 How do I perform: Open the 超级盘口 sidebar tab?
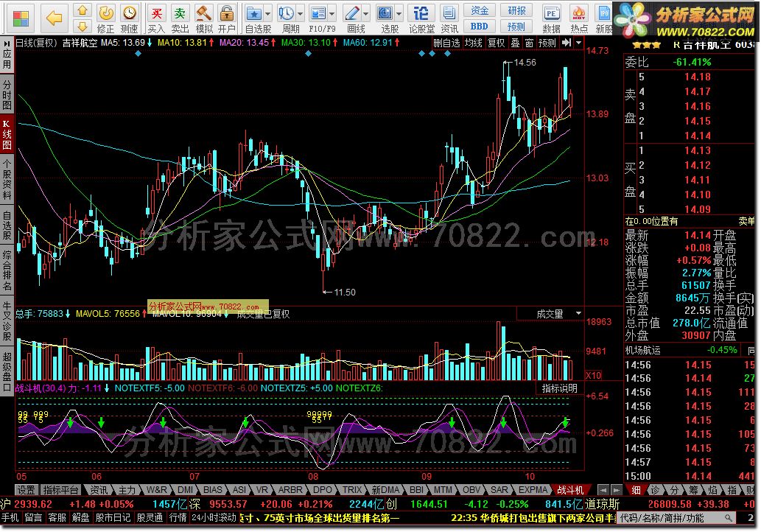pos(7,371)
